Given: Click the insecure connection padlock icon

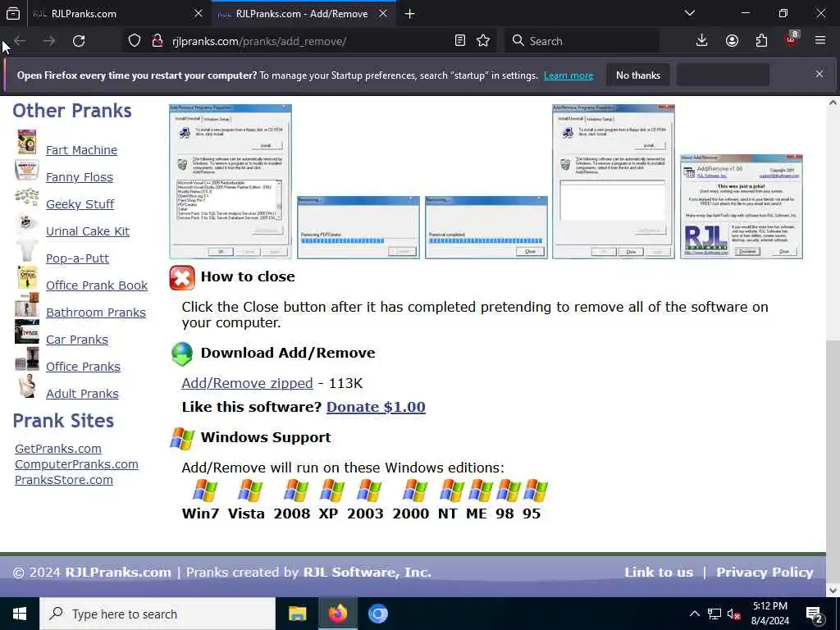Looking at the screenshot, I should point(157,41).
